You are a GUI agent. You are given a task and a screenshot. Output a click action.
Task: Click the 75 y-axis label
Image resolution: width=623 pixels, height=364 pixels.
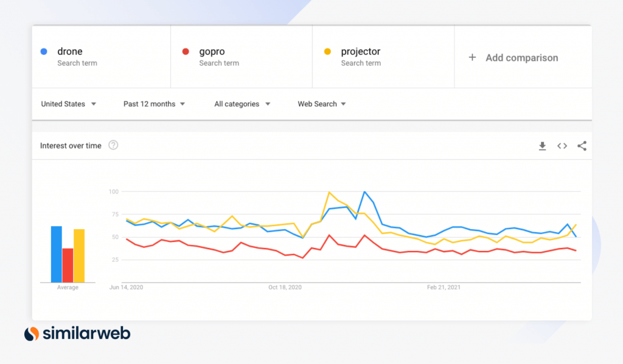point(115,215)
